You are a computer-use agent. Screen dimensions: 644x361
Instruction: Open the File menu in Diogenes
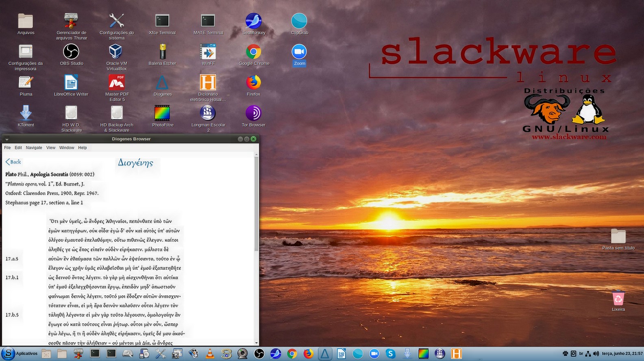(7, 148)
